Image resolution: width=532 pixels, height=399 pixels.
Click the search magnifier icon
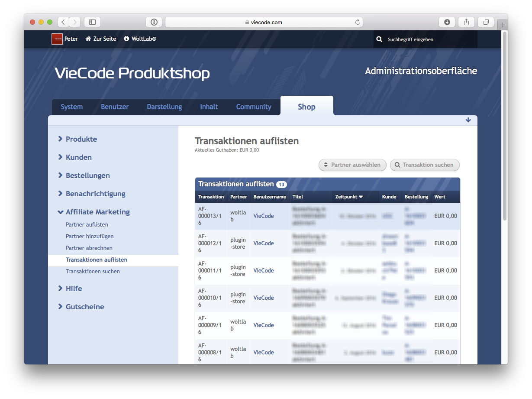click(379, 39)
